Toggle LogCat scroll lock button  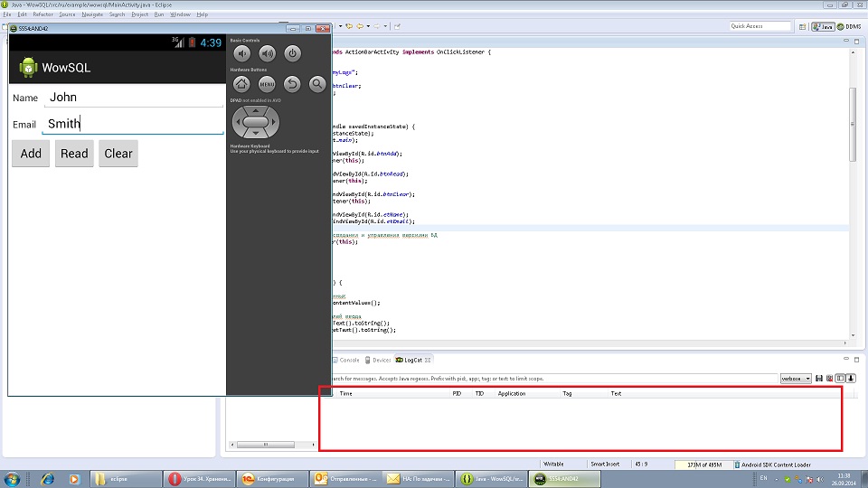tap(851, 379)
